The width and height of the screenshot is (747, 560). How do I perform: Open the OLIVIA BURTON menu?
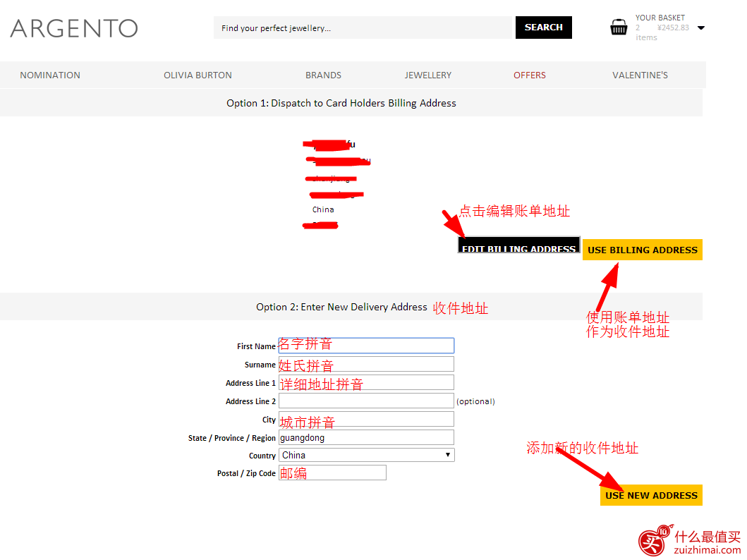tap(198, 75)
